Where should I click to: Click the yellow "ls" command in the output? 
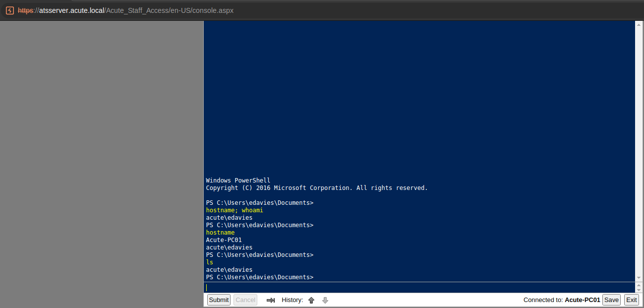pyautogui.click(x=210, y=262)
